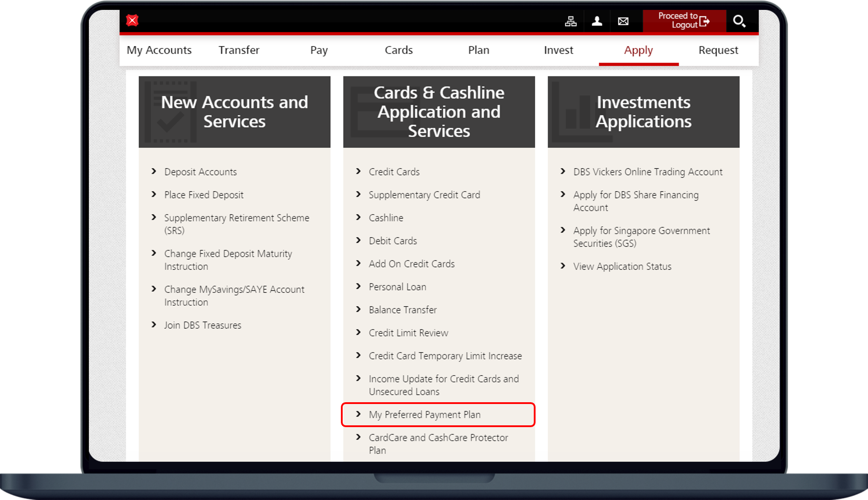The width and height of the screenshot is (868, 500).
Task: Click the search magnifier icon
Action: pyautogui.click(x=739, y=21)
